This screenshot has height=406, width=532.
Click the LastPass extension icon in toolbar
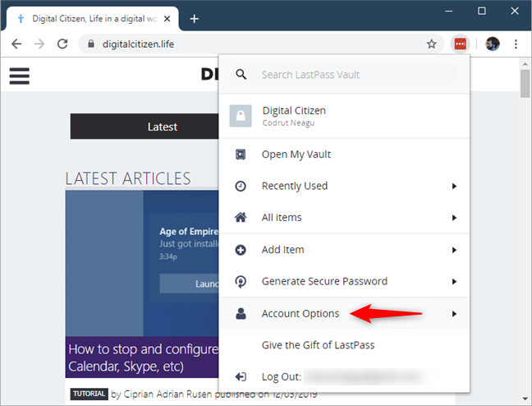tap(460, 44)
